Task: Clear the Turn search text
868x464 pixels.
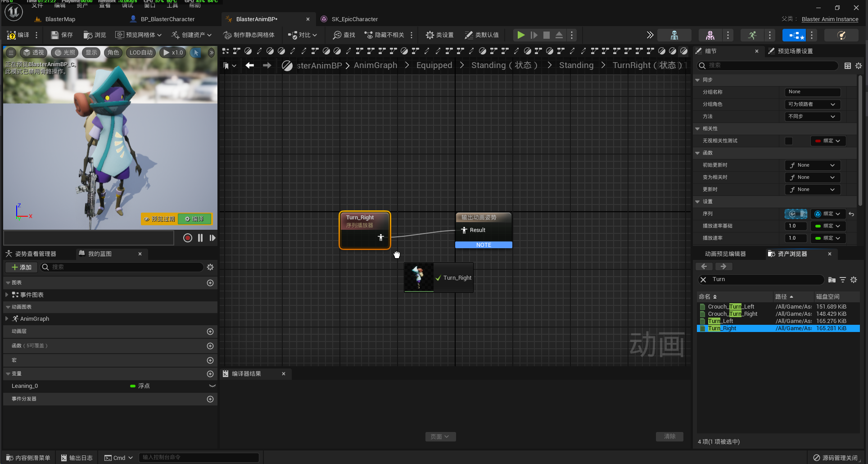Action: 703,280
